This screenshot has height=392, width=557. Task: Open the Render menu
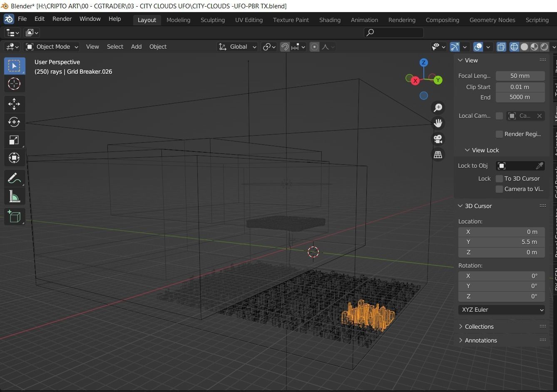(x=62, y=19)
